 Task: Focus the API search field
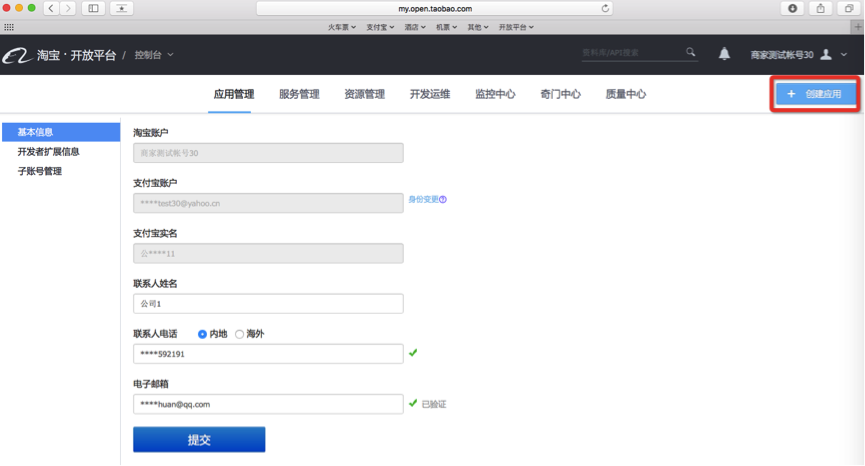(633, 52)
